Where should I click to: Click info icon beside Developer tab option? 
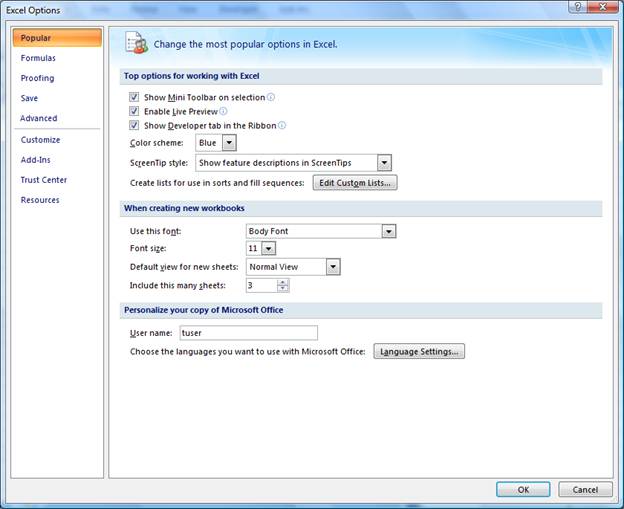pos(282,125)
